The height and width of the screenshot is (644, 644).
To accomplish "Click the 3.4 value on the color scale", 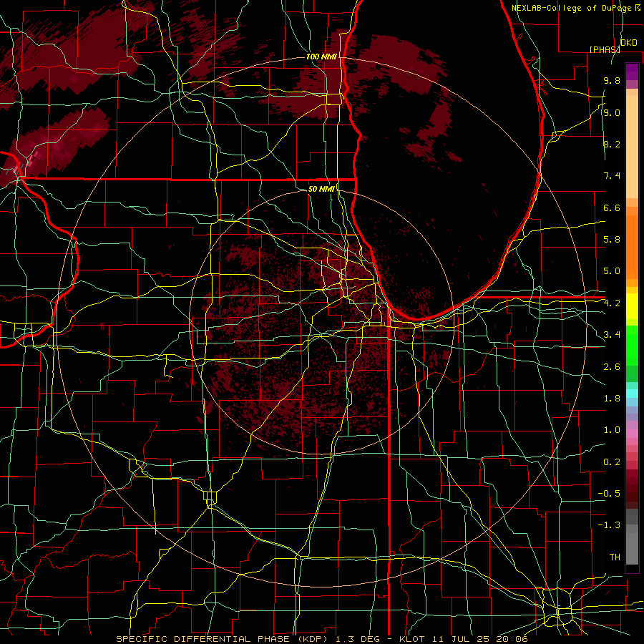I will pos(612,335).
